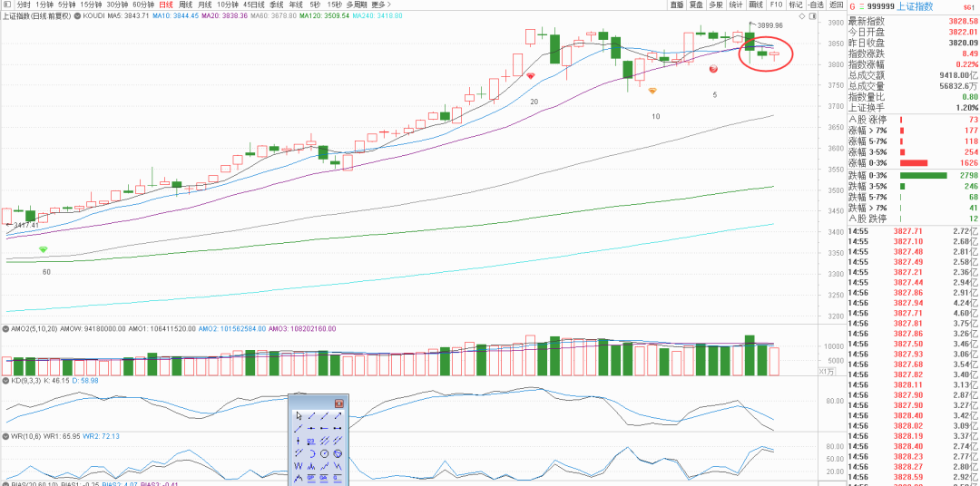Switch to 30分钟 period
This screenshot has width=980, height=486.
point(117,5)
